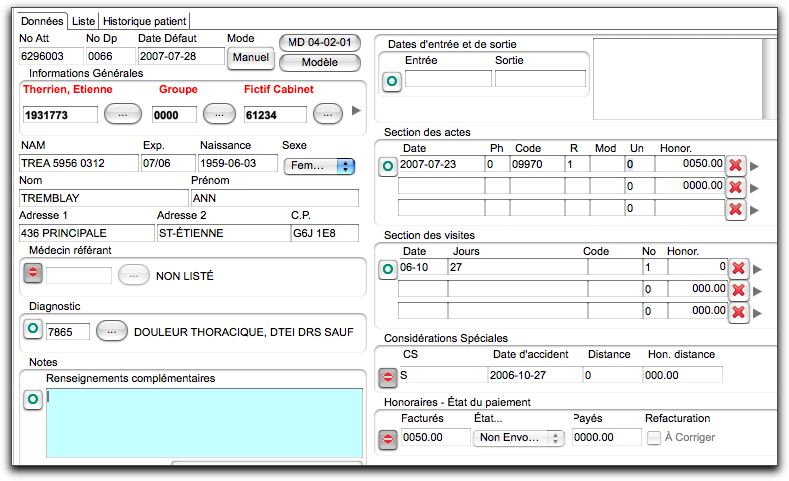Open the État dropdown showing Non Envo…
The width and height of the screenshot is (789, 481).
[x=519, y=438]
